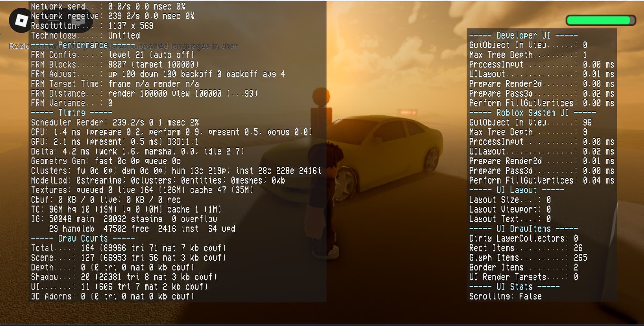The height and width of the screenshot is (326, 644).
Task: Select the "Scene" draw count line
Action: point(128,258)
